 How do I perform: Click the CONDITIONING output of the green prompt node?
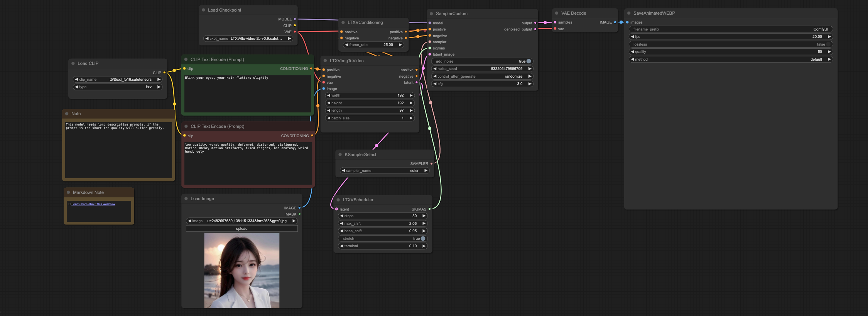coord(311,68)
